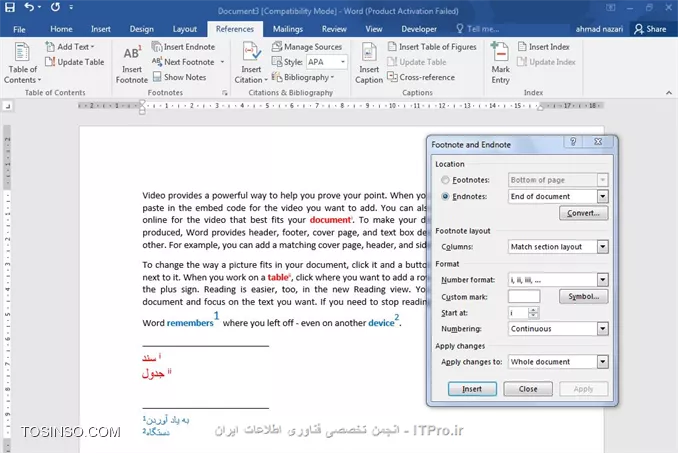The image size is (678, 453).
Task: Click the red word 'table' in text
Action: pos(278,278)
